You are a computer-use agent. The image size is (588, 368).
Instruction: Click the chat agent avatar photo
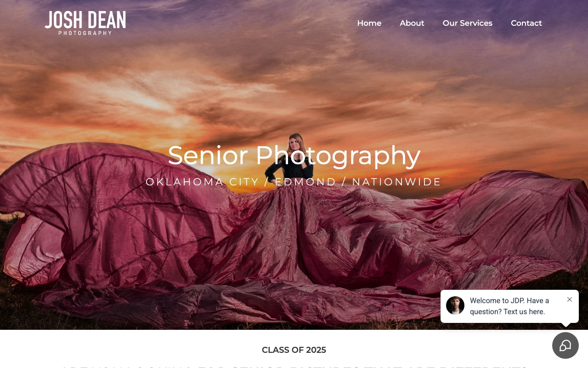tap(455, 305)
